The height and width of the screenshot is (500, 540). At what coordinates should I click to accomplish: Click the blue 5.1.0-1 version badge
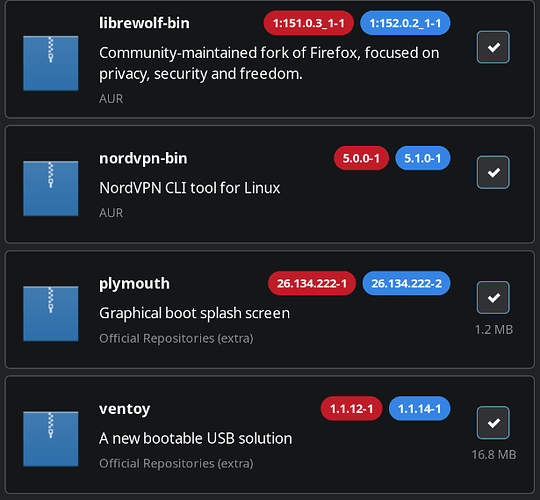click(423, 158)
